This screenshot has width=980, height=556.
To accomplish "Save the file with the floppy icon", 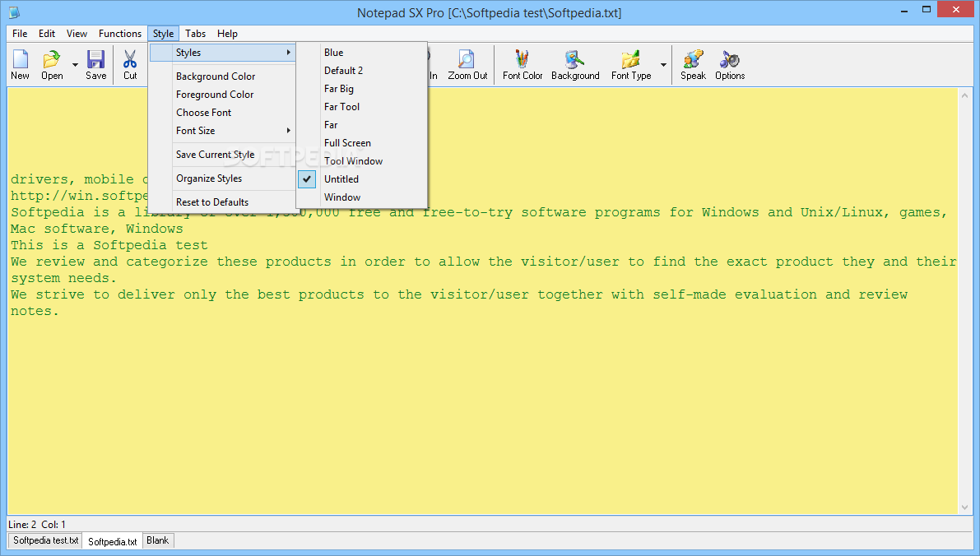I will pos(95,65).
